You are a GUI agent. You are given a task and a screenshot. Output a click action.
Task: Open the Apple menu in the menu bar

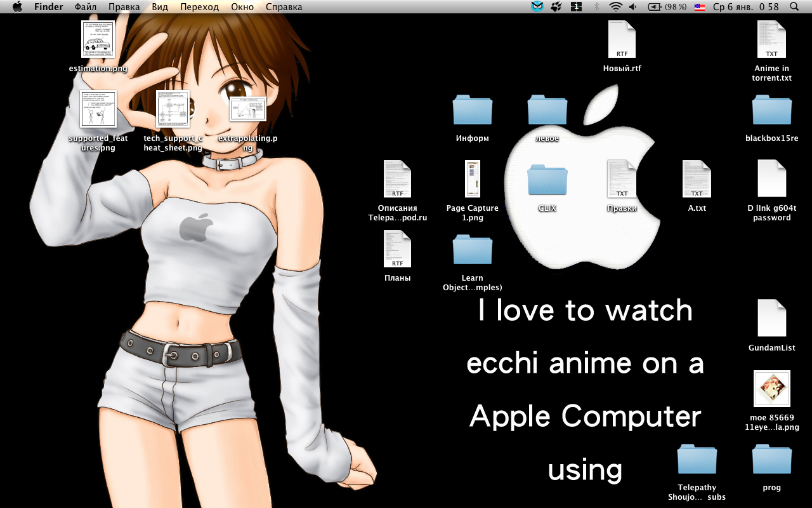click(x=17, y=7)
